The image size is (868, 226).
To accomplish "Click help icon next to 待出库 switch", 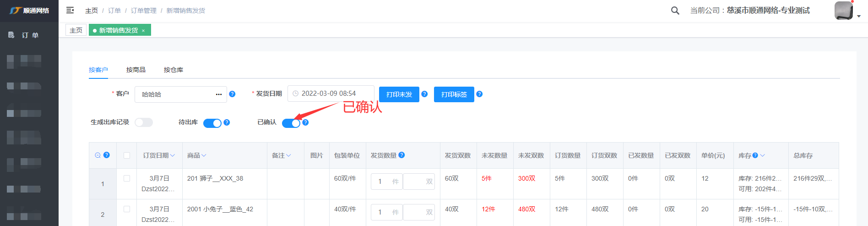I will pyautogui.click(x=227, y=122).
